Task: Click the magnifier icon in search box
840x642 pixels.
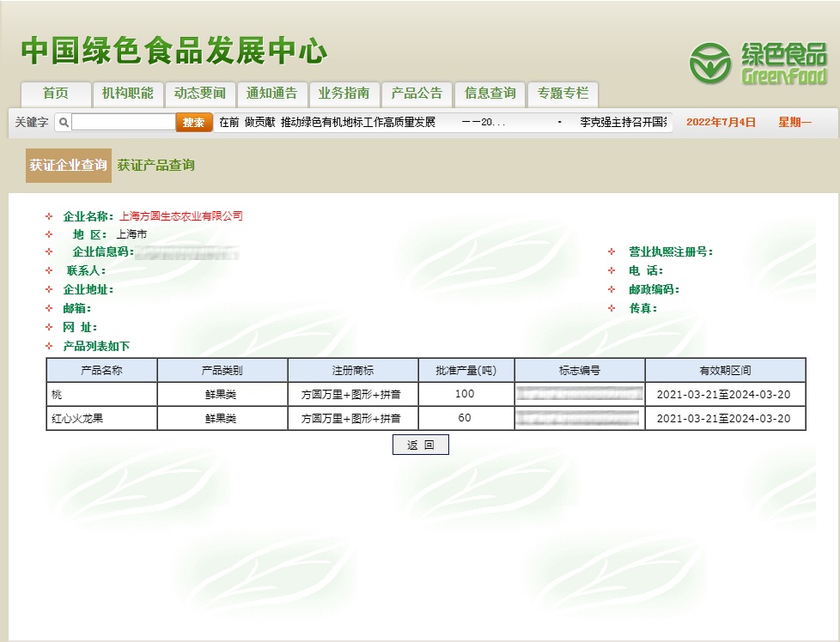Action: (64, 123)
